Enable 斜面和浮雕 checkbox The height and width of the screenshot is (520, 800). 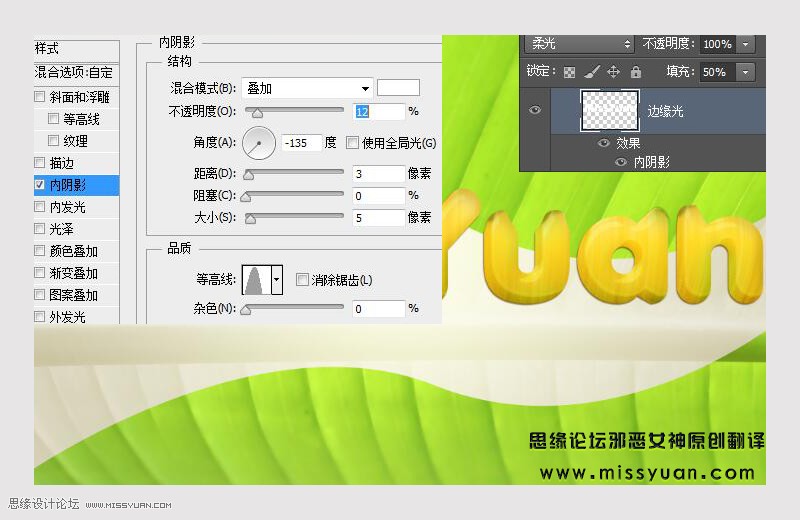[39, 96]
